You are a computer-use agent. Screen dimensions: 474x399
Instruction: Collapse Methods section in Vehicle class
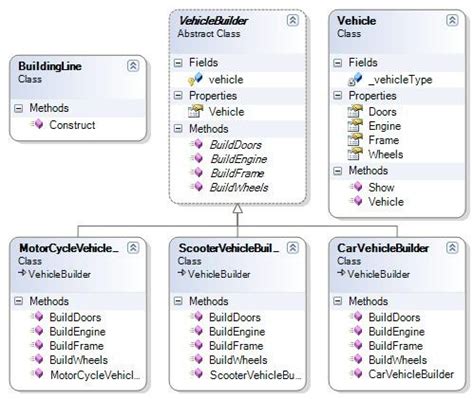[338, 171]
